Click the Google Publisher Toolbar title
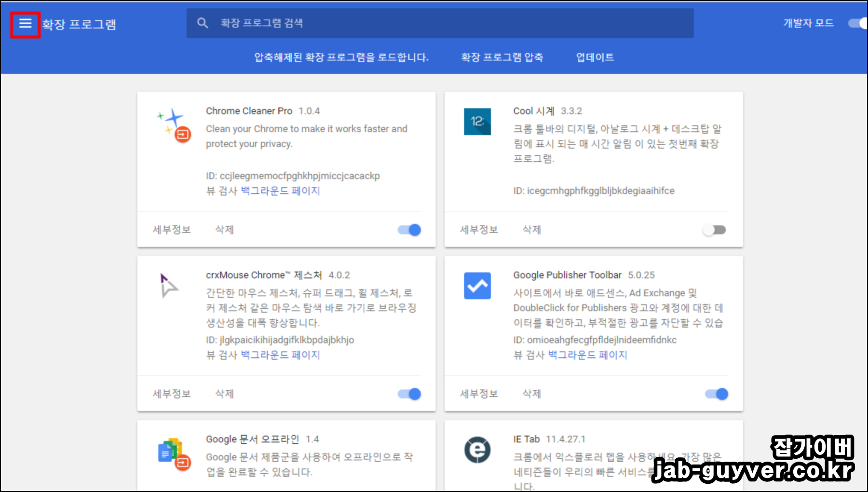Viewport: 868px width, 492px height. (567, 275)
